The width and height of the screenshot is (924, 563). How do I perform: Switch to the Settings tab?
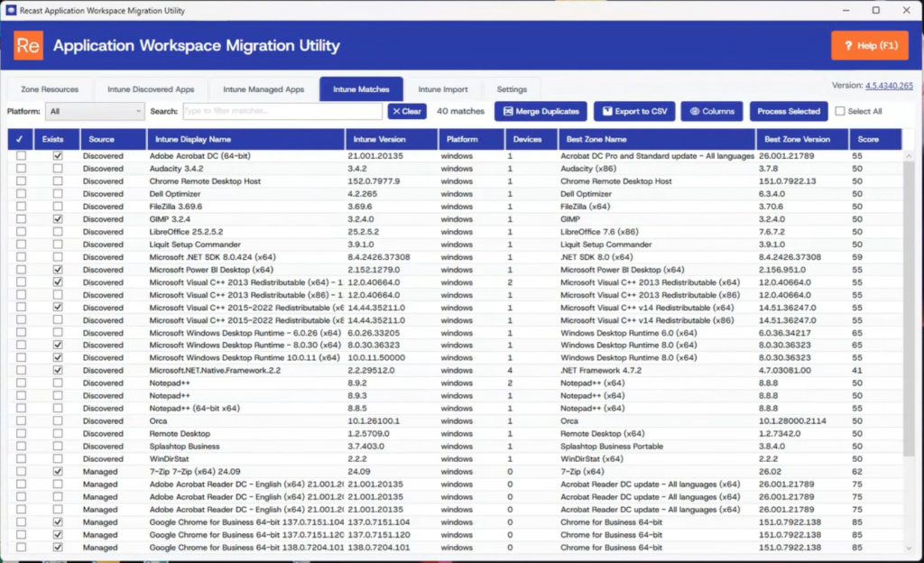click(512, 89)
